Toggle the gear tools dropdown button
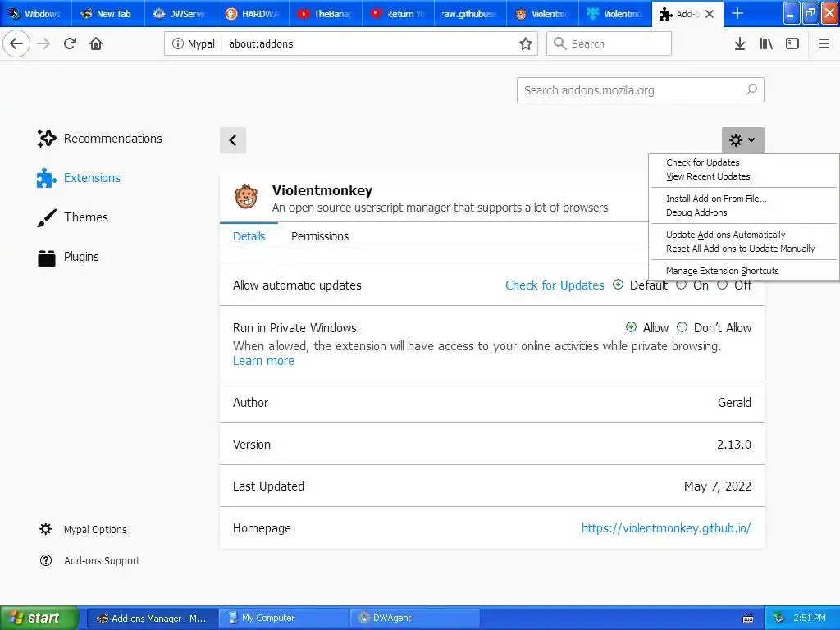This screenshot has width=840, height=630. (743, 140)
